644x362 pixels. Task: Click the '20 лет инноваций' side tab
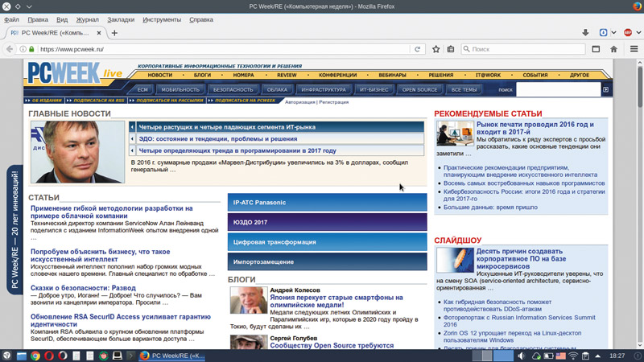pyautogui.click(x=14, y=230)
